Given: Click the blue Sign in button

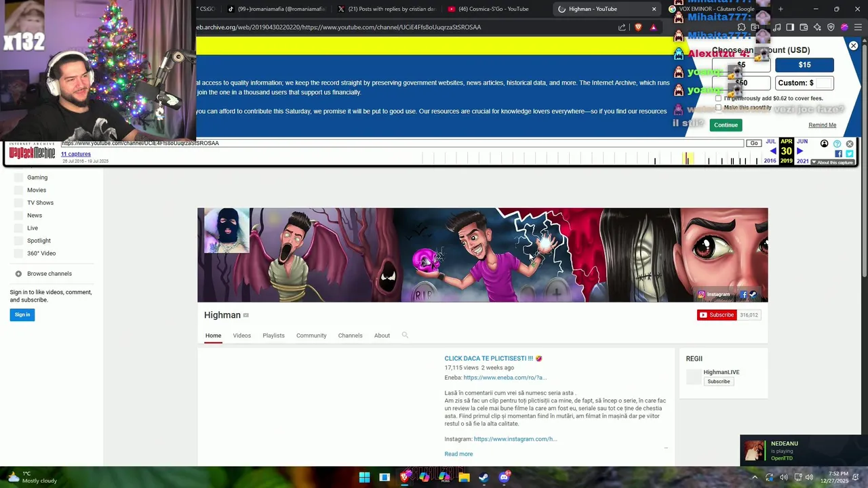Looking at the screenshot, I should click(x=22, y=314).
